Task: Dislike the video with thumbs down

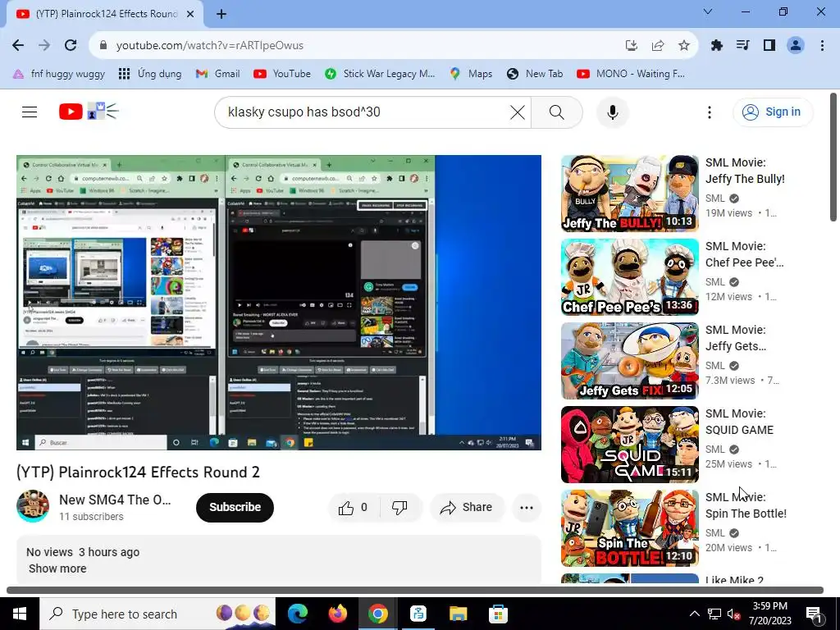Action: pyautogui.click(x=399, y=507)
